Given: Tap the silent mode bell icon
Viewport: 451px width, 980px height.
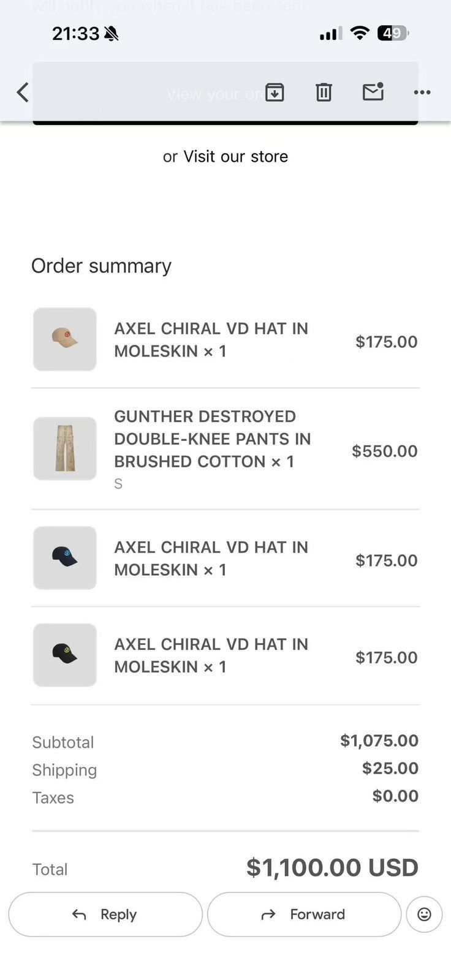Looking at the screenshot, I should [112, 34].
